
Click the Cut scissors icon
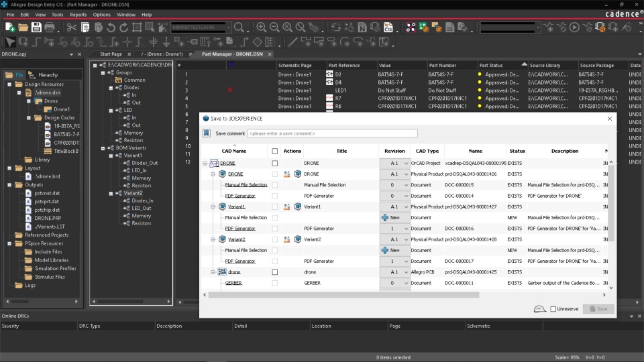coord(72,27)
